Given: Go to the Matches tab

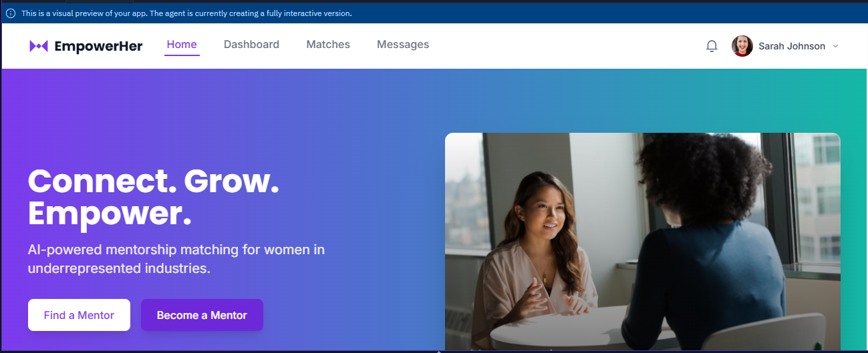Looking at the screenshot, I should pos(328,45).
